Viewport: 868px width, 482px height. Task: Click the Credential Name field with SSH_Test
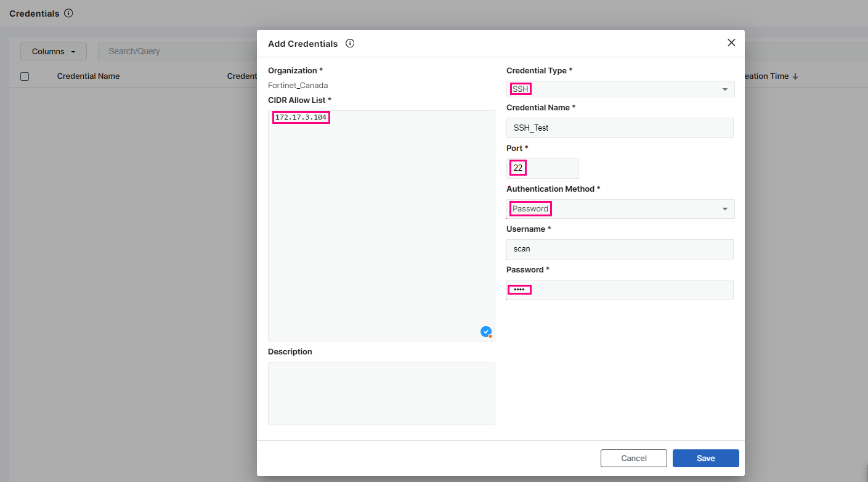pyautogui.click(x=620, y=128)
